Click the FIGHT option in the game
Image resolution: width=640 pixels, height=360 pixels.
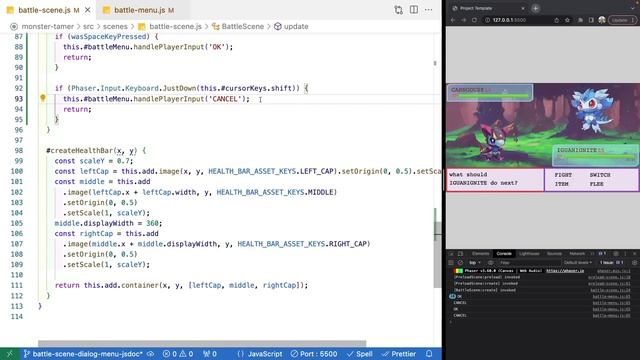(x=563, y=175)
